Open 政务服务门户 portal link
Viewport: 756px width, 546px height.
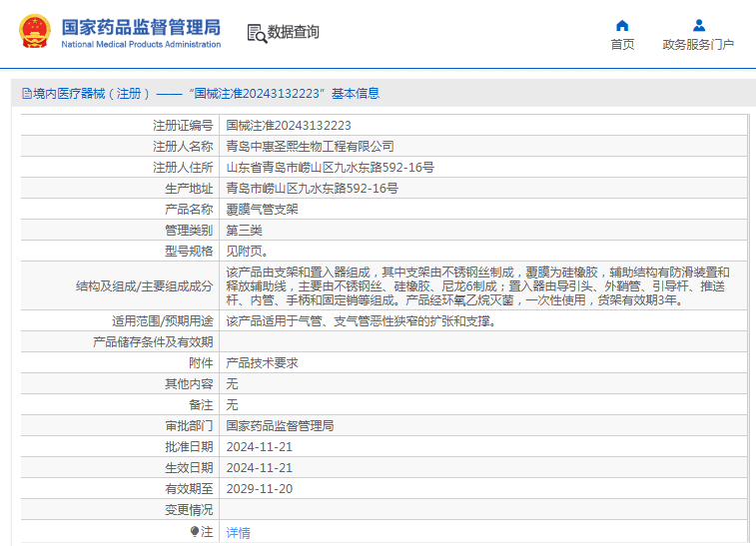point(698,44)
